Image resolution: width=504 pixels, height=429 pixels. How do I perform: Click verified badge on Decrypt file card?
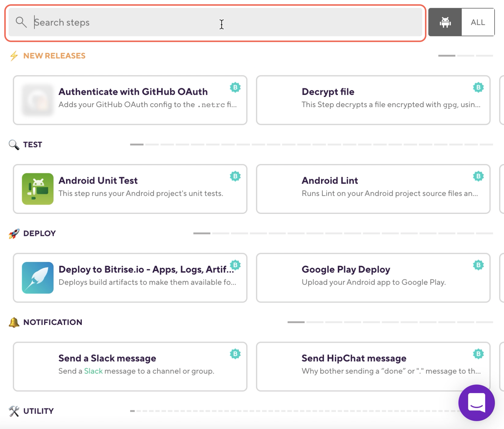(x=478, y=87)
